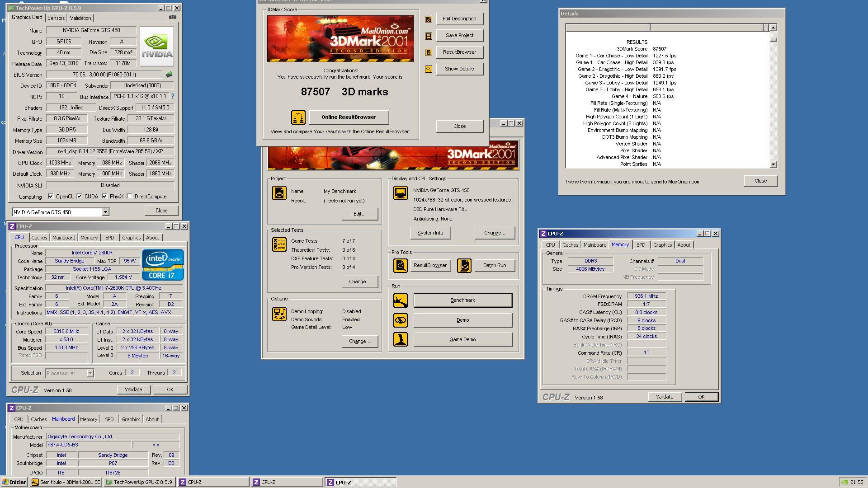Click the Details list scroll down arrow
This screenshot has height=488, width=868.
pos(773,165)
